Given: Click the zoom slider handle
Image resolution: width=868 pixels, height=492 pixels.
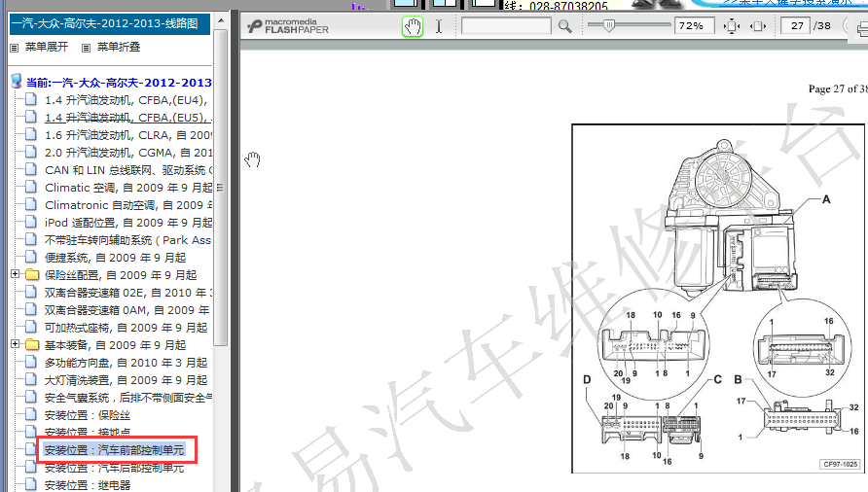Looking at the screenshot, I should (x=609, y=25).
